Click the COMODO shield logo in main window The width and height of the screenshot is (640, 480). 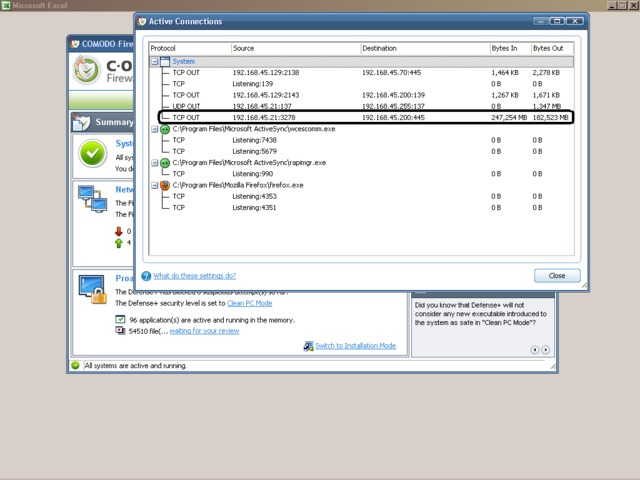(87, 69)
